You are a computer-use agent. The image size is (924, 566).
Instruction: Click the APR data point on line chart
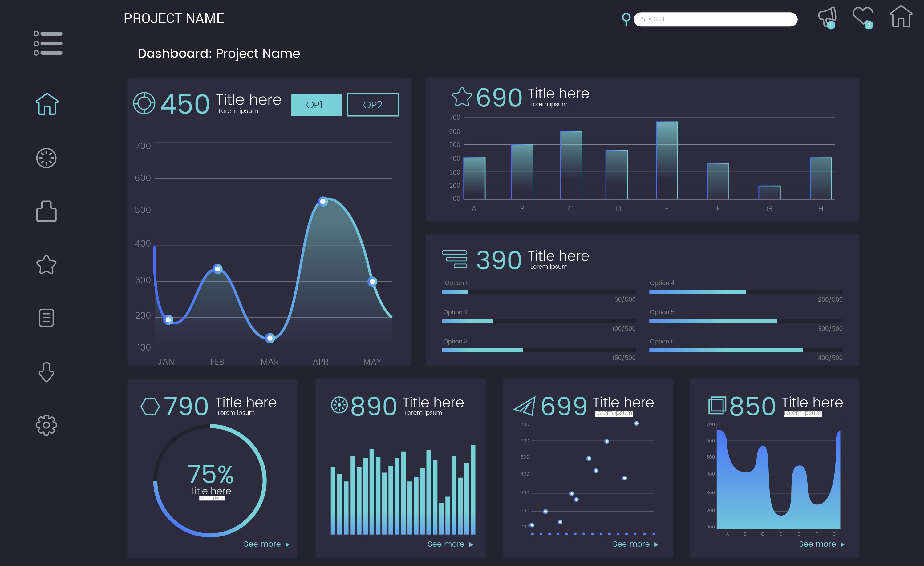point(322,202)
